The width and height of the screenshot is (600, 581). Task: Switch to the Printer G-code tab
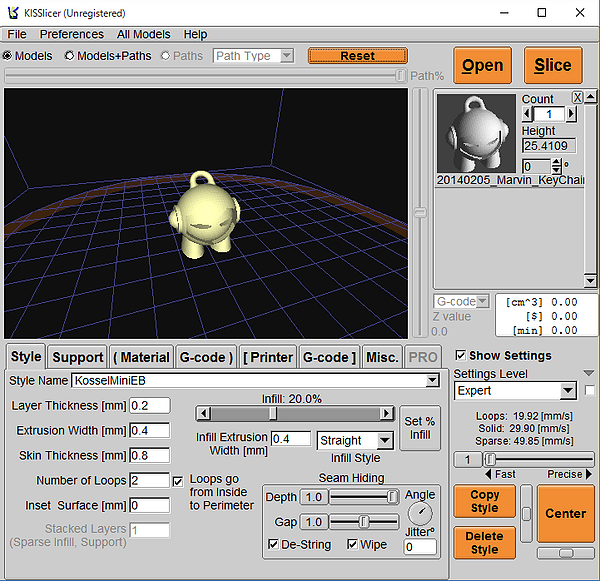coord(329,357)
